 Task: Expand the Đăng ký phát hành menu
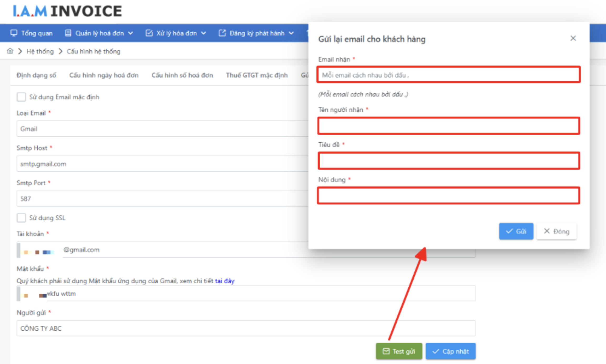click(x=292, y=33)
